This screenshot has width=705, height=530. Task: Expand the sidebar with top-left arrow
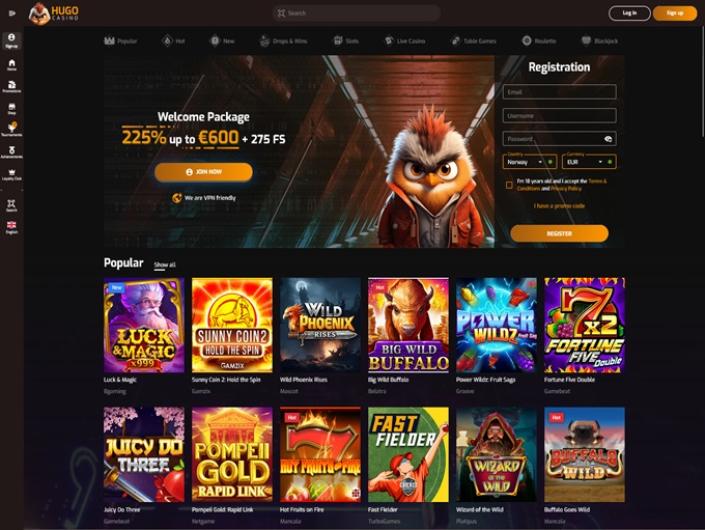click(12, 13)
